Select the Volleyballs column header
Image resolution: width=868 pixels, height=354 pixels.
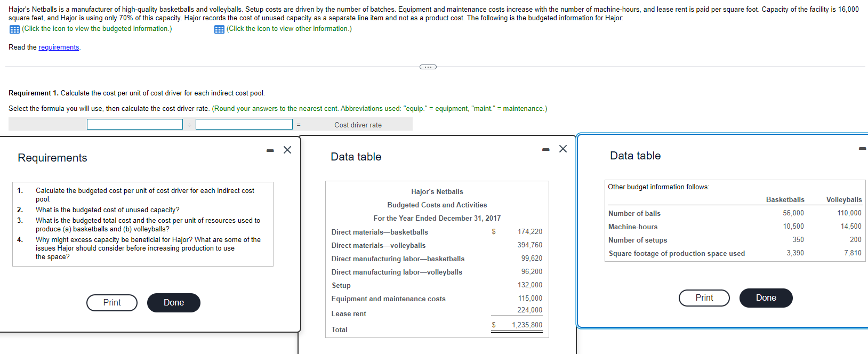tap(844, 200)
